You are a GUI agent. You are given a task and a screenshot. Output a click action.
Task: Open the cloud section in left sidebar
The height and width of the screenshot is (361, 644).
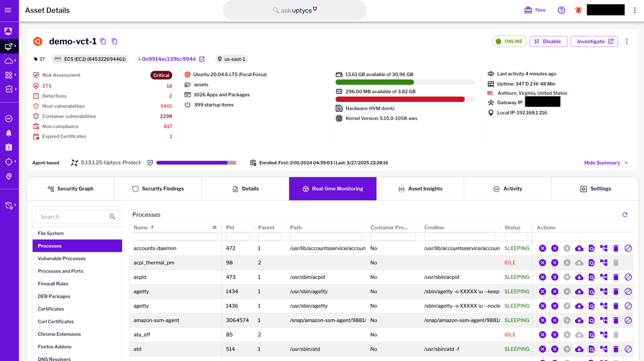coord(9,61)
